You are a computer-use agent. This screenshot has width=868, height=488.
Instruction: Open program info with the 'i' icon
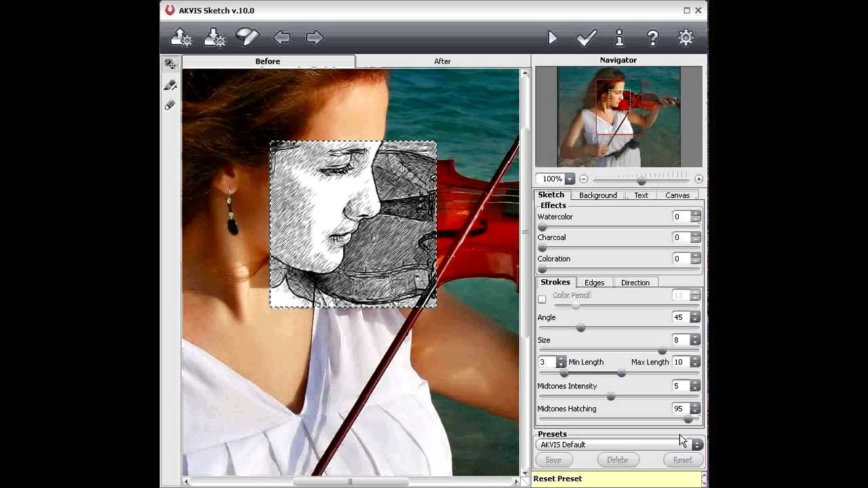tap(619, 37)
